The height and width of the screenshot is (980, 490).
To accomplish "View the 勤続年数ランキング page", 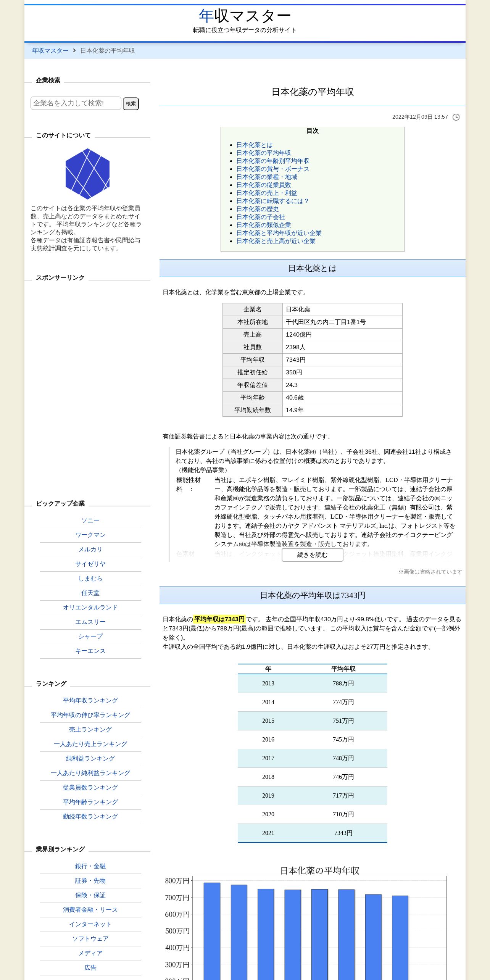I will pos(90,817).
